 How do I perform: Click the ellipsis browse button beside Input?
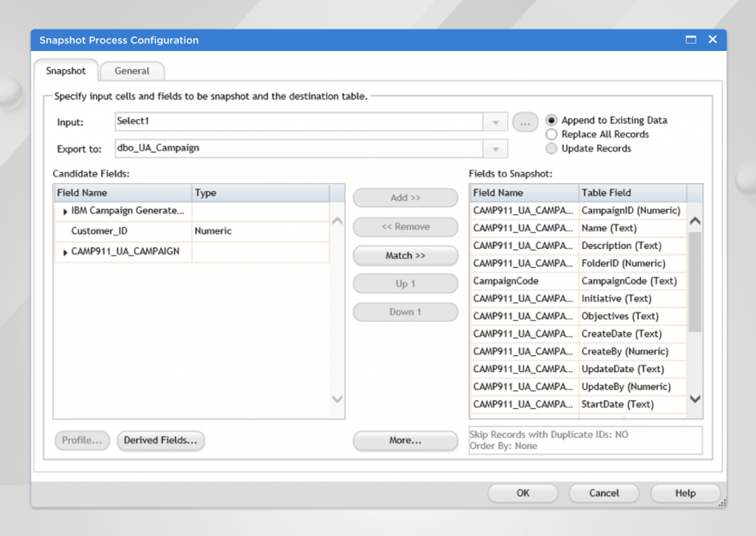525,123
